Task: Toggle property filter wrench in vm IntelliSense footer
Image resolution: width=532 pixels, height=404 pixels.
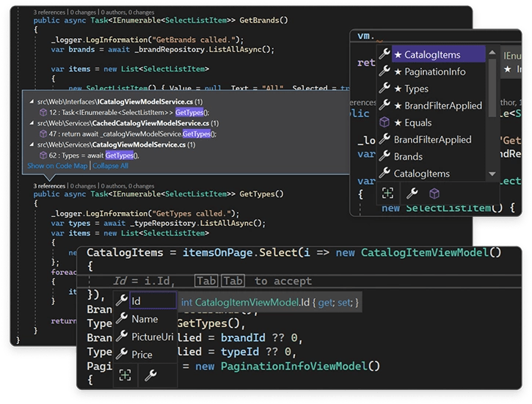Action: (412, 193)
